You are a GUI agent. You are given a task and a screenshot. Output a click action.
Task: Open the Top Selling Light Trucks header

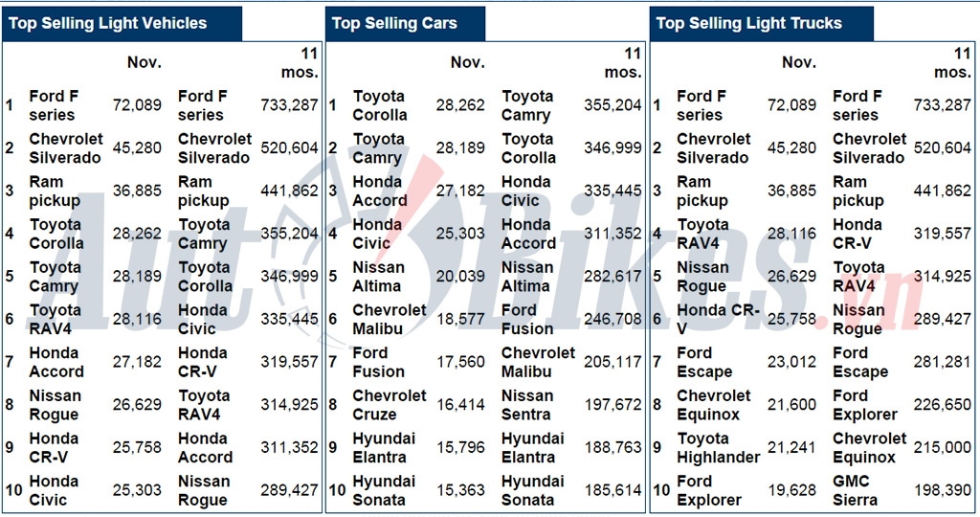[x=749, y=24]
